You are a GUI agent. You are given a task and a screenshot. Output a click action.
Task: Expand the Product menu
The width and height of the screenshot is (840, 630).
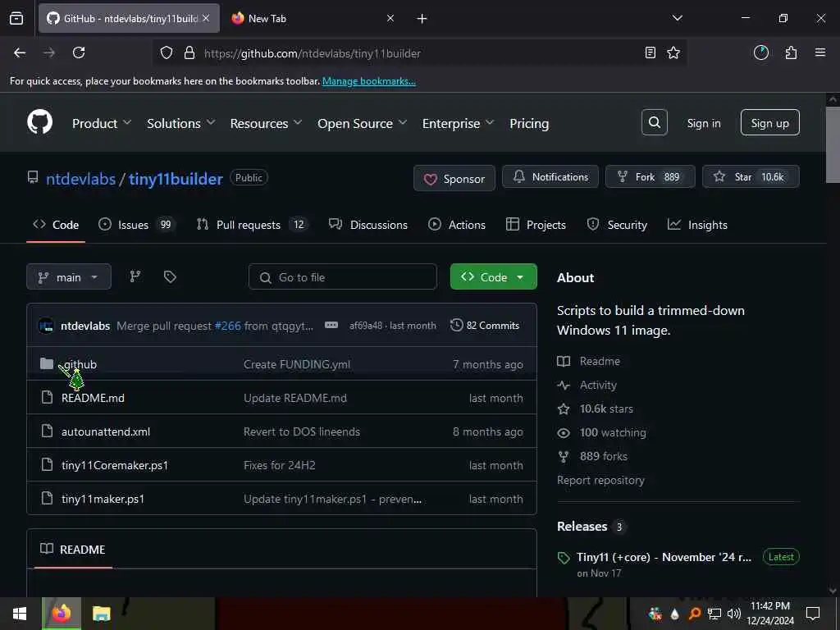(102, 123)
